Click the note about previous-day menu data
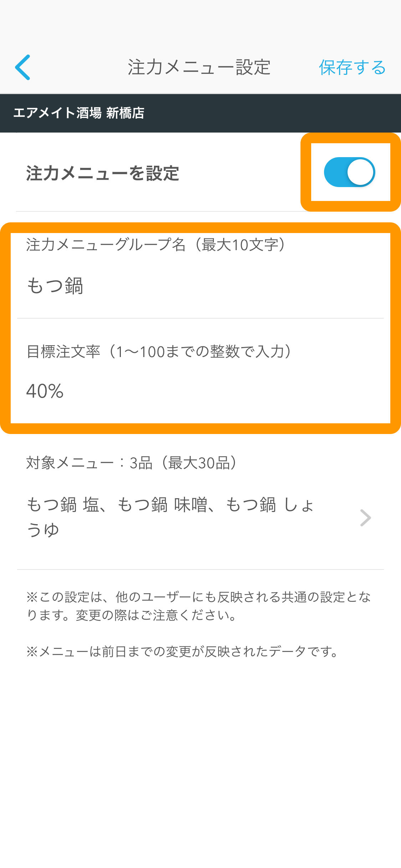Image resolution: width=401 pixels, height=868 pixels. click(x=183, y=651)
